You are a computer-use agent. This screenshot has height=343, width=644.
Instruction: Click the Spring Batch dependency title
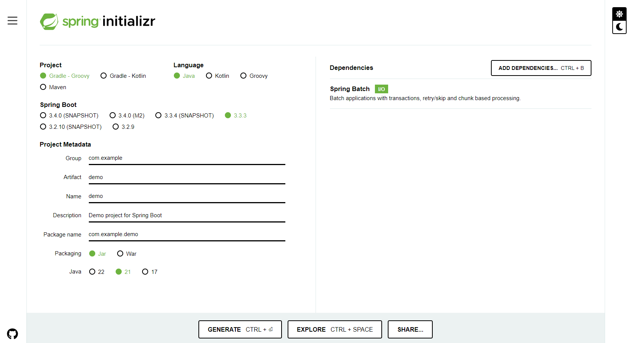(x=350, y=89)
